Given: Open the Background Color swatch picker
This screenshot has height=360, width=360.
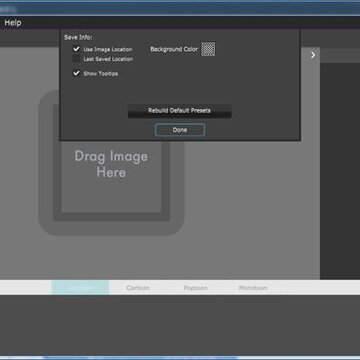Looking at the screenshot, I should [x=208, y=49].
